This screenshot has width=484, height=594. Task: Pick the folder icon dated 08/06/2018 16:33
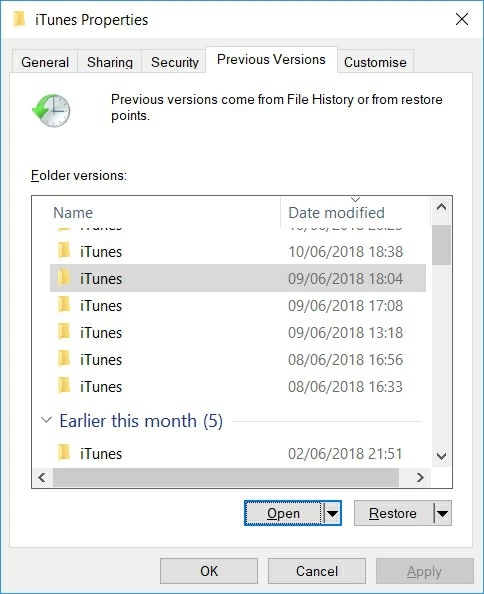point(64,385)
